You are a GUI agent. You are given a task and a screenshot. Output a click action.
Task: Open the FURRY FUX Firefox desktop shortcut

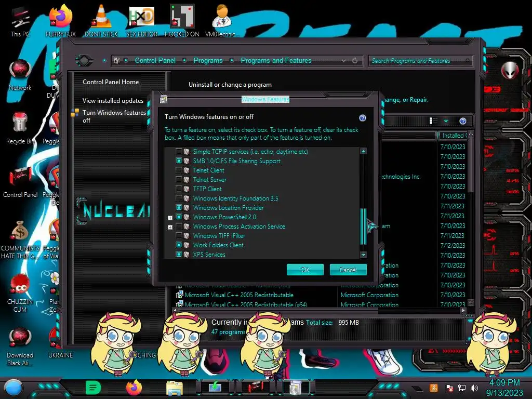61,21
